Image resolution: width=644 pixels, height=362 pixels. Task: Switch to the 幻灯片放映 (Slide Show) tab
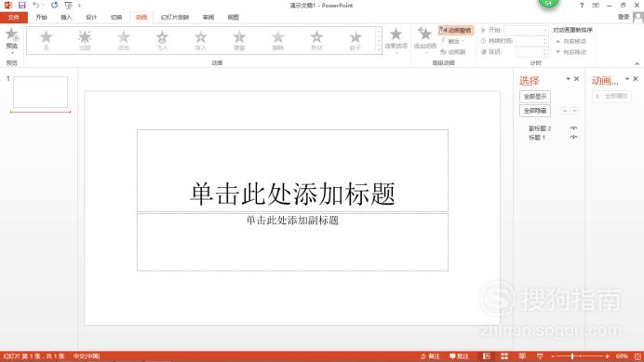[x=175, y=18]
